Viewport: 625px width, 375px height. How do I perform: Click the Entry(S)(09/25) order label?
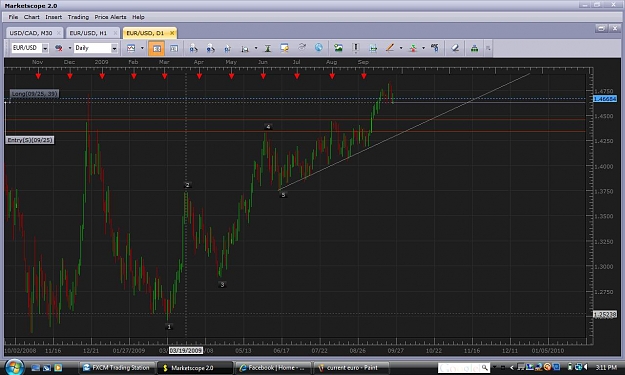(30, 140)
